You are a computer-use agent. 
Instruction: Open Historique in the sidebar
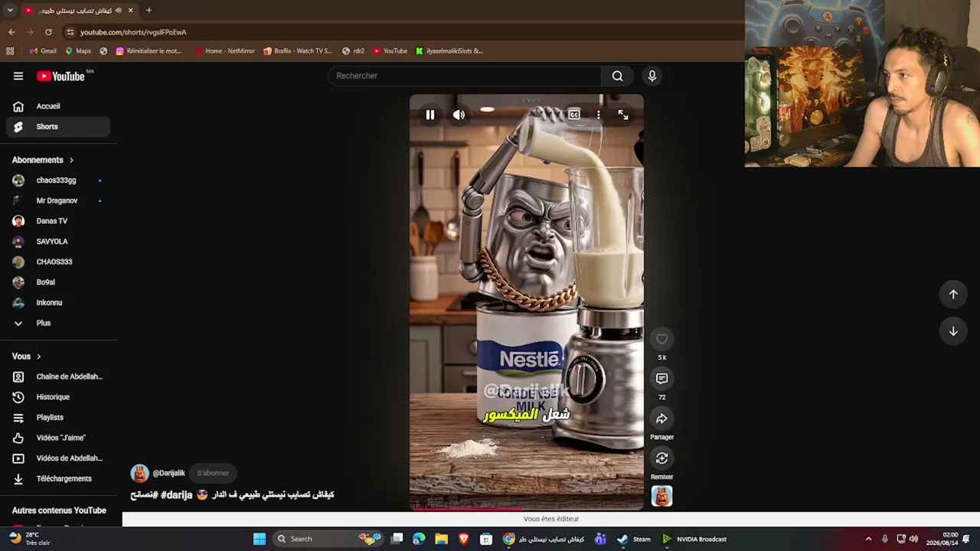[58, 397]
